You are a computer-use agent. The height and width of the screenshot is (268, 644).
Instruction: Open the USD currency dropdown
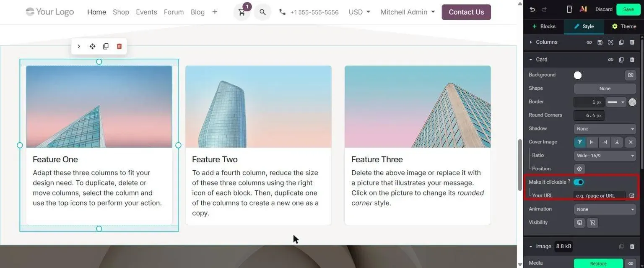pyautogui.click(x=359, y=12)
